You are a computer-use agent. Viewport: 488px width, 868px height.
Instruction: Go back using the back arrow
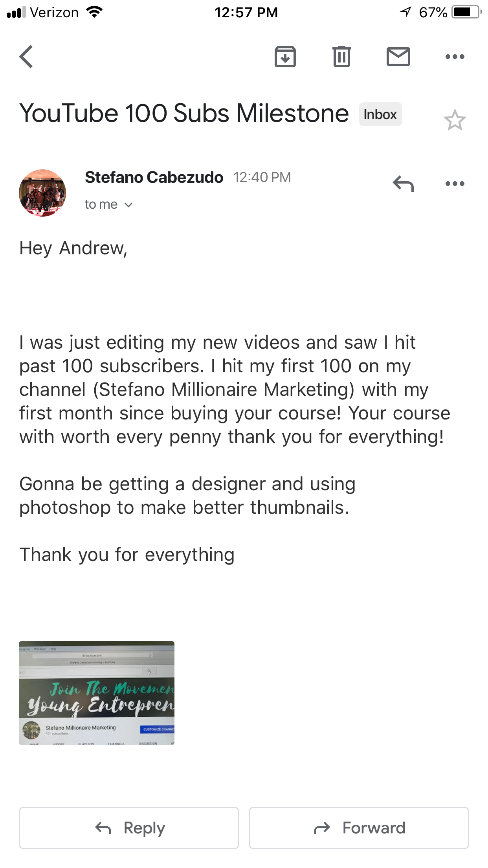[x=26, y=57]
